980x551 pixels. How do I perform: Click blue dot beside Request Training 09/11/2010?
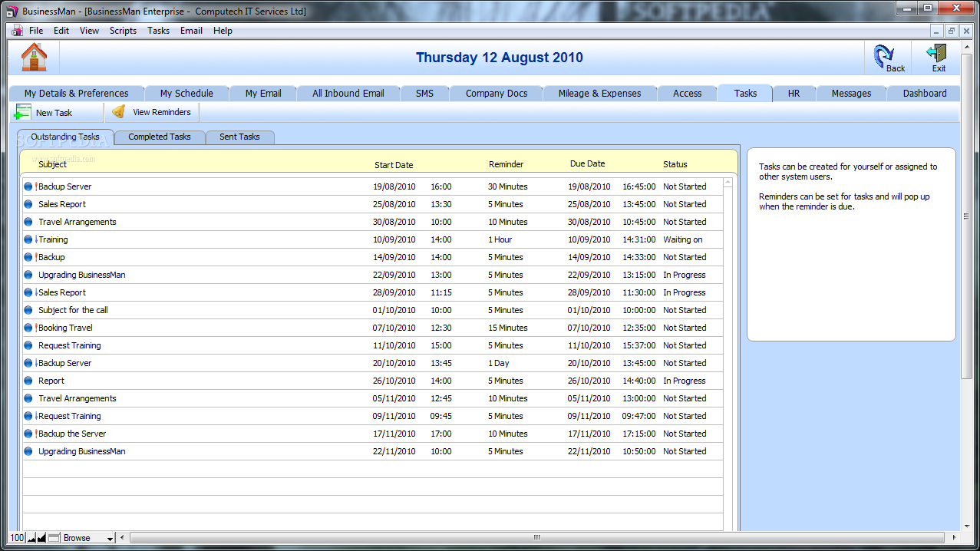point(28,416)
